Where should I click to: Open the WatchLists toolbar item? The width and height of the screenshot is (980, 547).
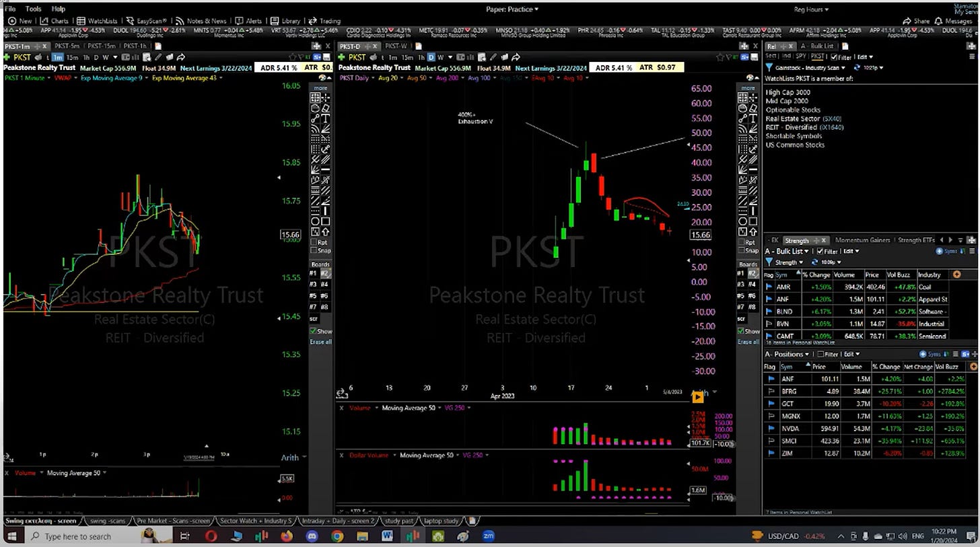(x=97, y=21)
